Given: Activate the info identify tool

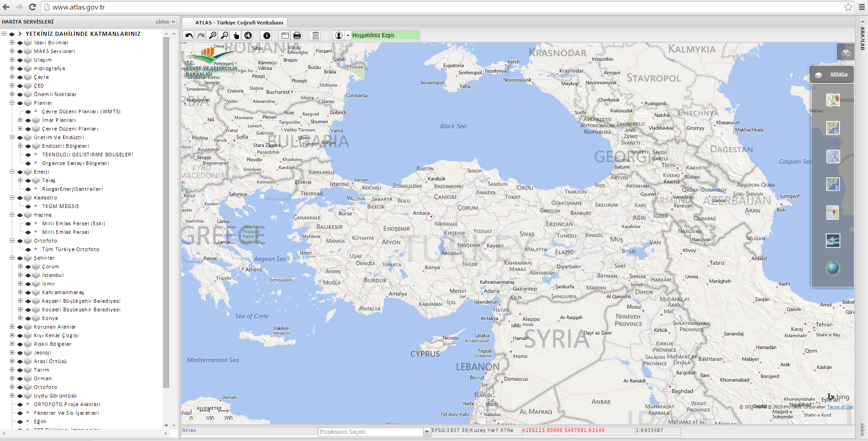Looking at the screenshot, I should pos(267,35).
